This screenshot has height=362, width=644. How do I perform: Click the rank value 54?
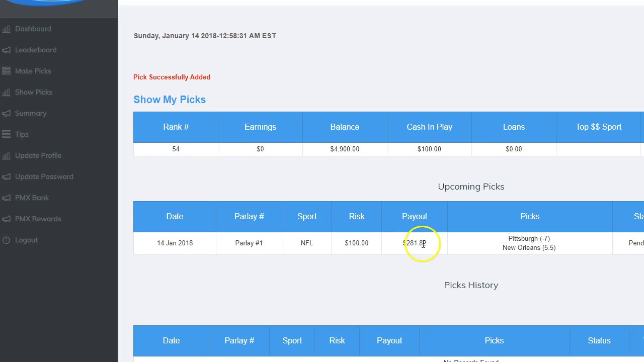176,149
